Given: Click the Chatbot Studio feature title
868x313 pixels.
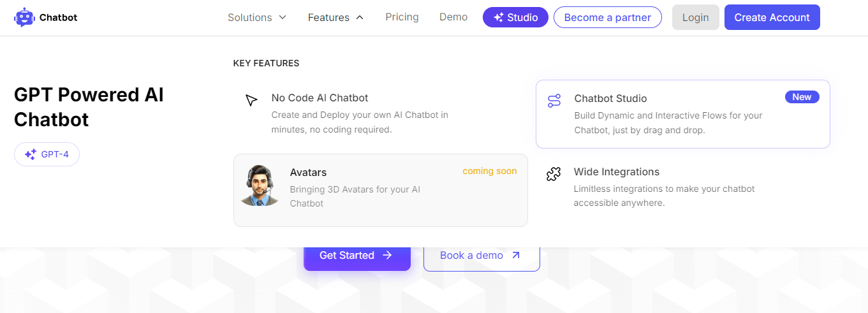Looking at the screenshot, I should (x=610, y=99).
